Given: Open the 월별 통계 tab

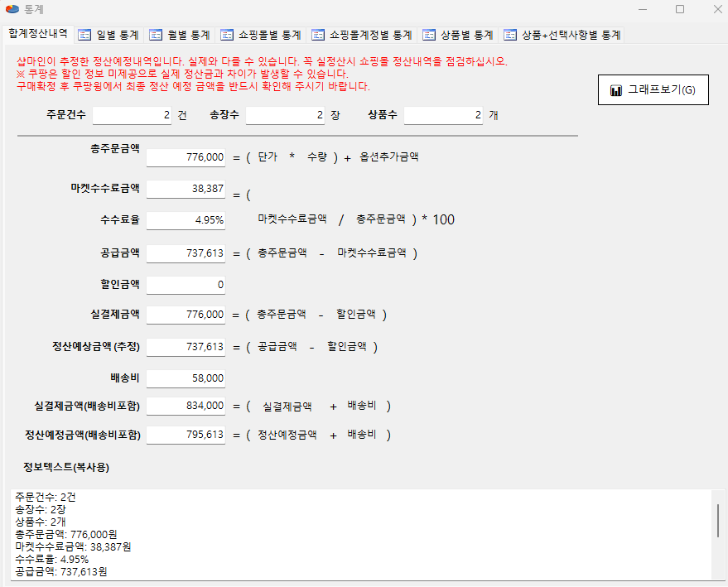Looking at the screenshot, I should [179, 35].
